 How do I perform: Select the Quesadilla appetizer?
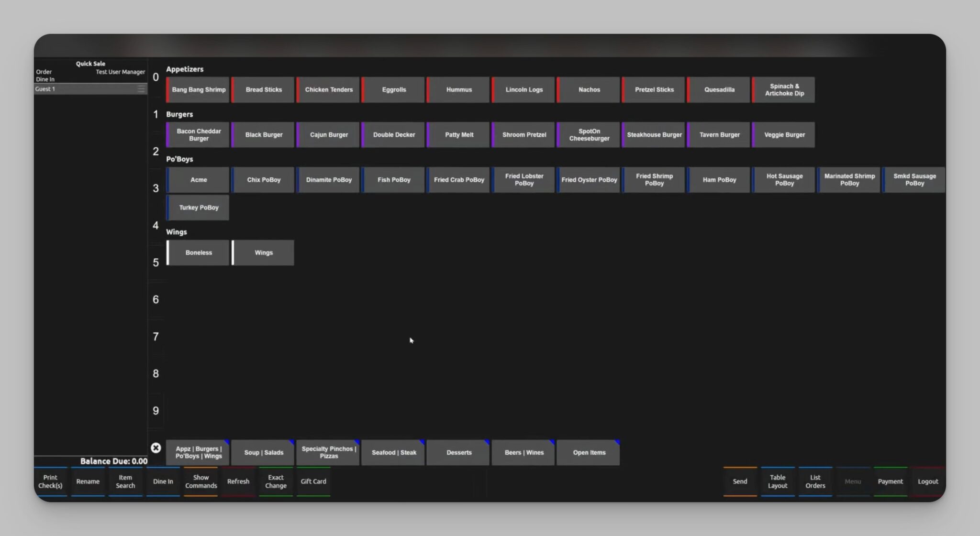(718, 90)
